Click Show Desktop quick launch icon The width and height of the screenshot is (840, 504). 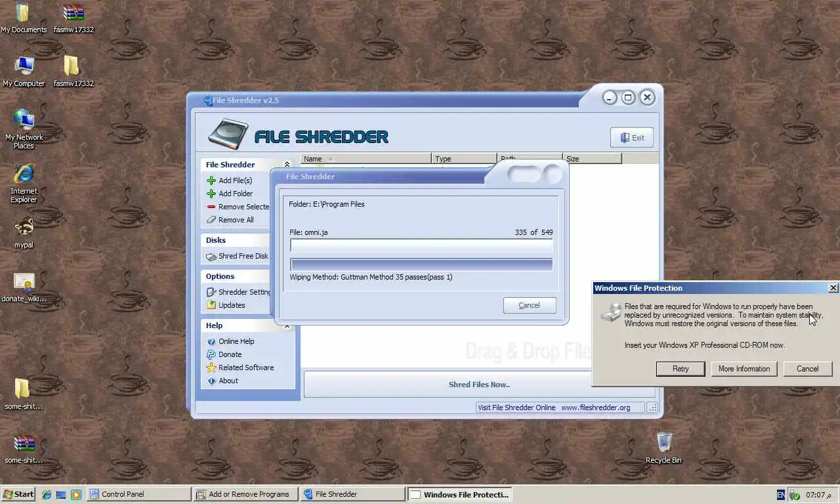61,494
